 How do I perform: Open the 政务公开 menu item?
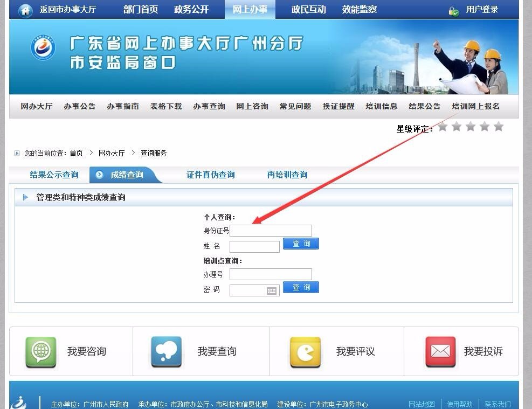coord(193,9)
